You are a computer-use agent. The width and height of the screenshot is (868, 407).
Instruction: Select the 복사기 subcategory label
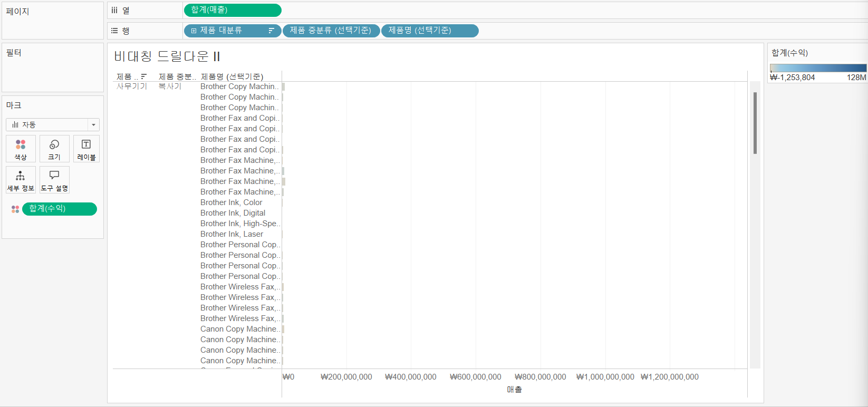click(170, 86)
